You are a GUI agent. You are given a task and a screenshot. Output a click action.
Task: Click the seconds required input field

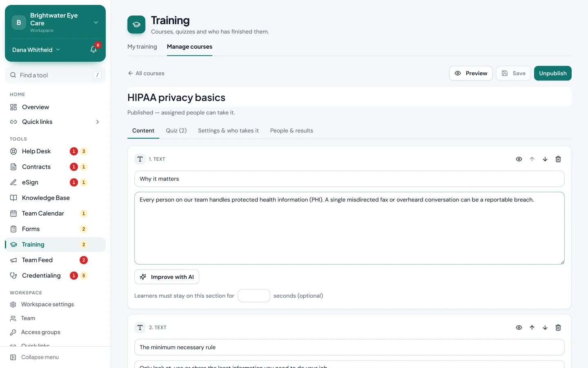click(254, 296)
